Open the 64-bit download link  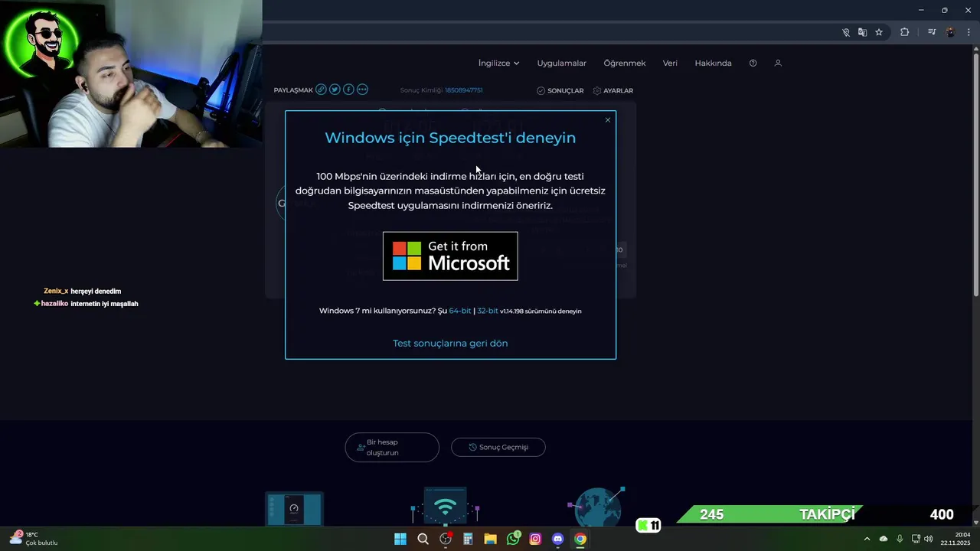point(460,311)
